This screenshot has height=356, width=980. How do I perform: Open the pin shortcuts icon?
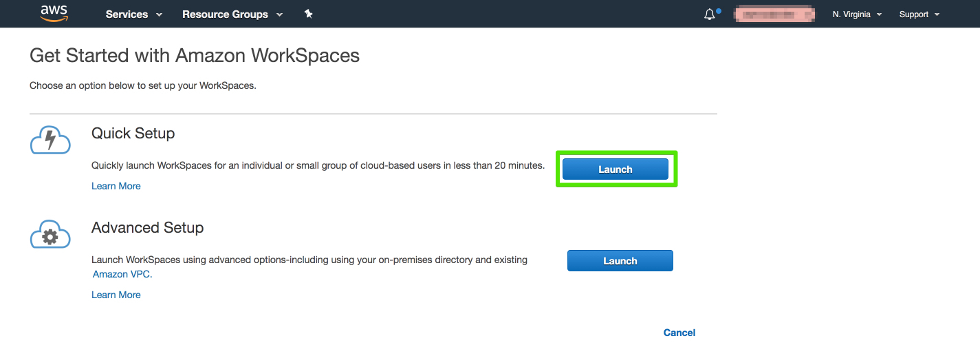tap(309, 14)
